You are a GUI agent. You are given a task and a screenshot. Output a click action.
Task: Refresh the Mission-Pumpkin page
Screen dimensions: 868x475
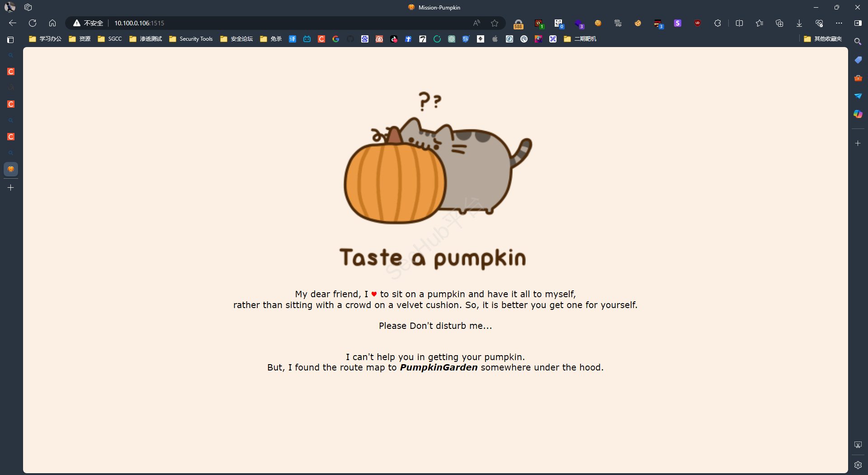33,23
